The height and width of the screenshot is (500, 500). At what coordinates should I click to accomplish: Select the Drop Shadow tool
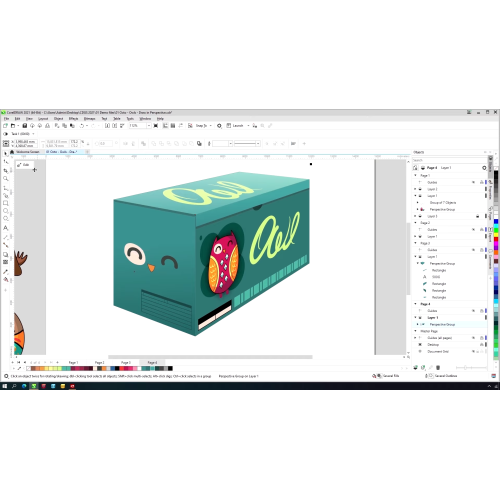[6, 254]
